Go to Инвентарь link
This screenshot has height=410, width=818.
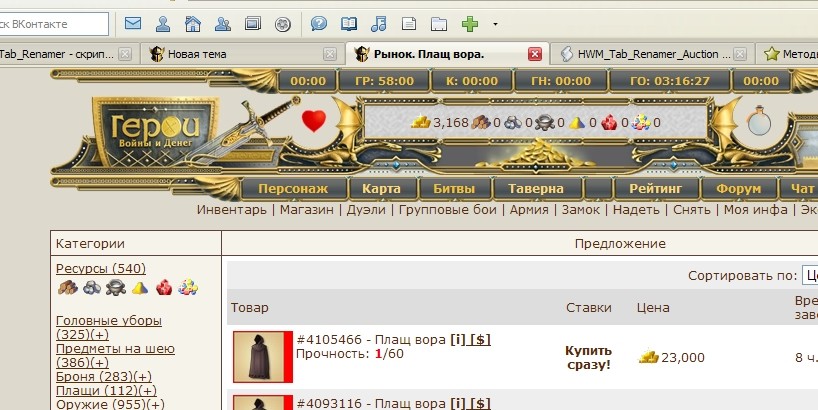[232, 210]
